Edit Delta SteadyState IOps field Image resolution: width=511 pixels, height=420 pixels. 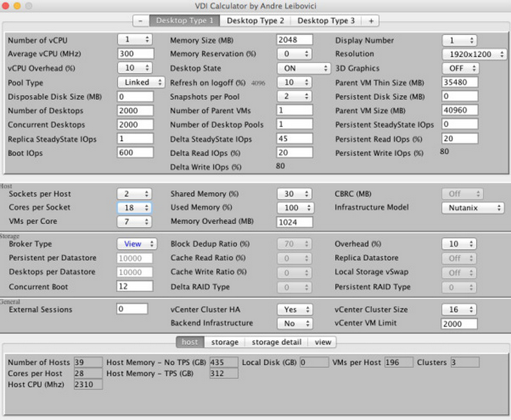pyautogui.click(x=295, y=138)
